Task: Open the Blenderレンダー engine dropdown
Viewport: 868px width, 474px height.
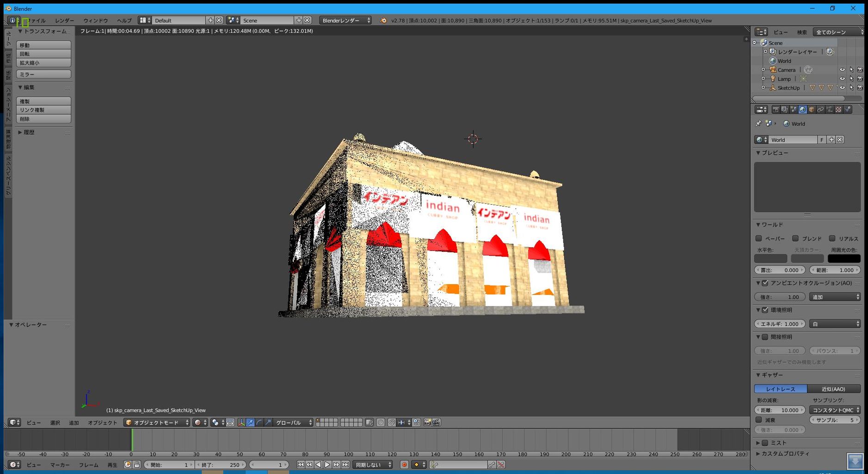Action: (x=345, y=20)
